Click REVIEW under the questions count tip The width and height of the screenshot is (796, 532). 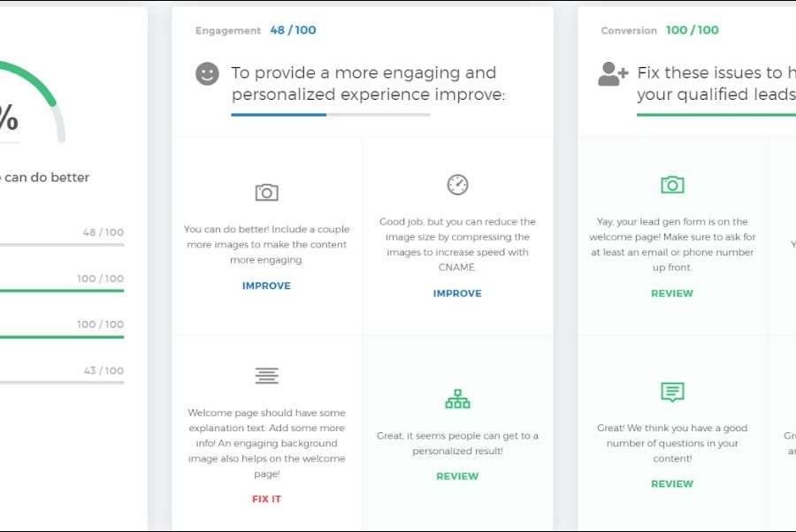(672, 484)
